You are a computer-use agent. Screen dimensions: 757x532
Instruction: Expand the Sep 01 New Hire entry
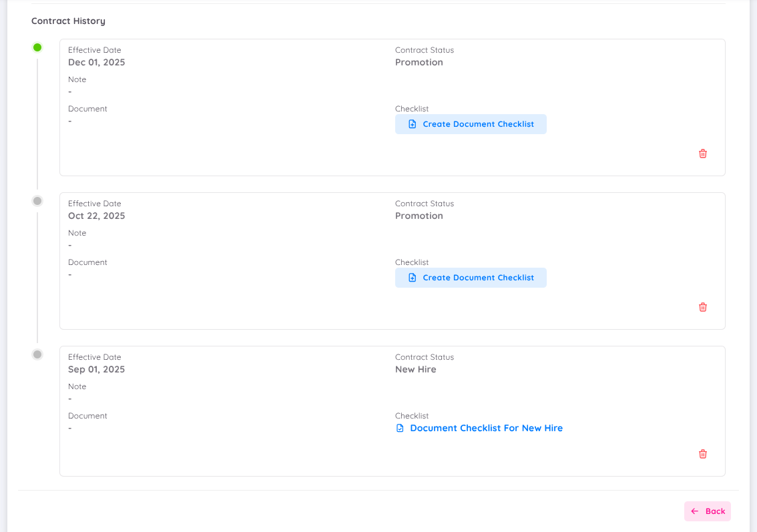392,411
